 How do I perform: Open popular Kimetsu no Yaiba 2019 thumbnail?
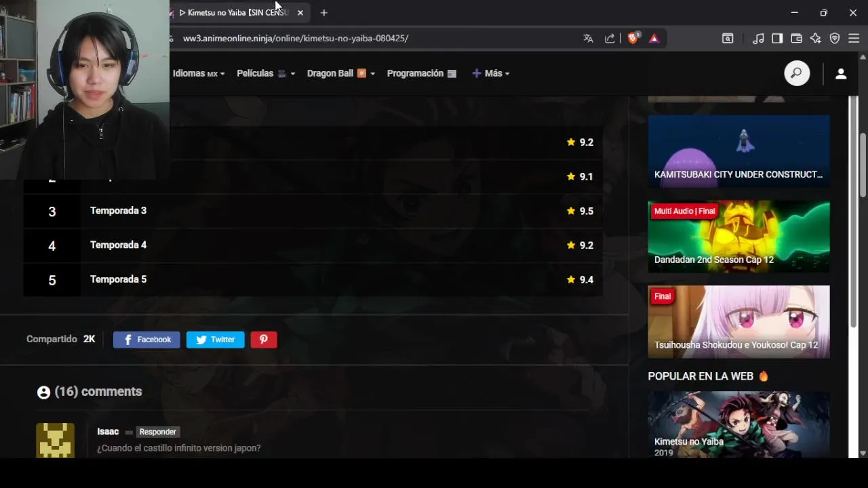pos(738,424)
